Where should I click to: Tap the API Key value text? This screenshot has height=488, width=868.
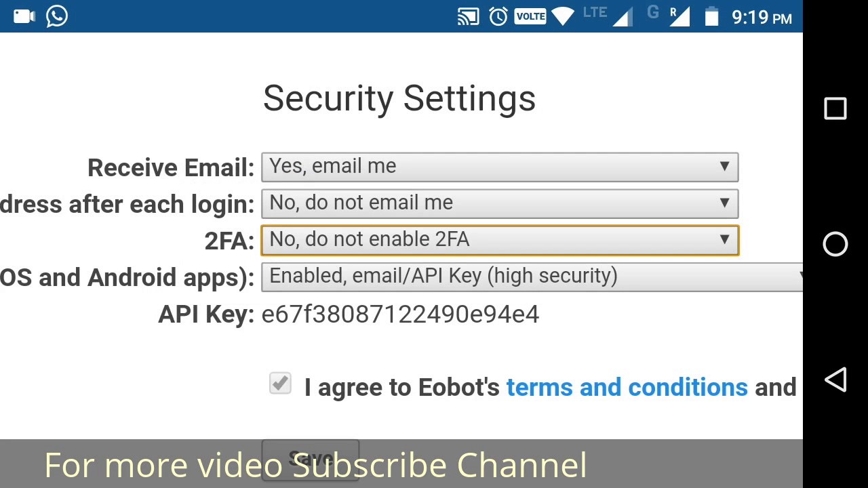click(400, 314)
